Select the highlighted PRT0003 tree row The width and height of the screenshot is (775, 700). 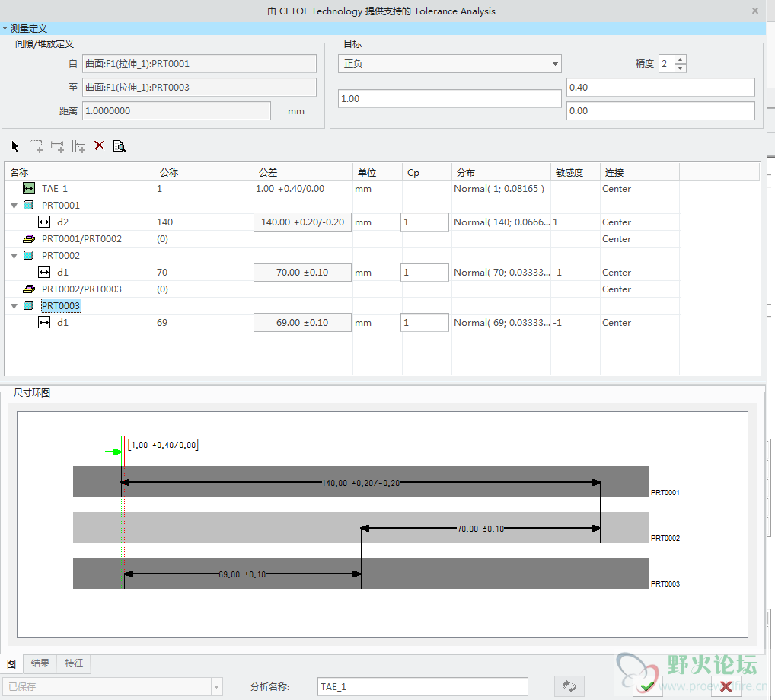click(342, 305)
